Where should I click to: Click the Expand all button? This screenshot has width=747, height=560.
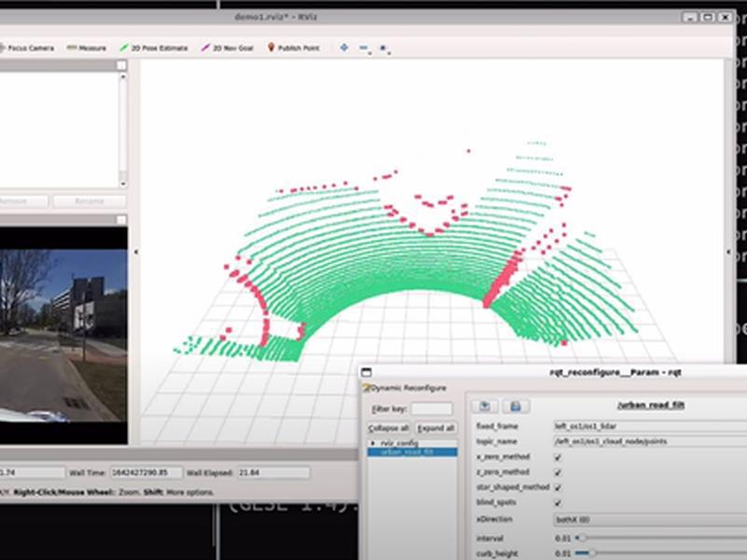(x=436, y=428)
